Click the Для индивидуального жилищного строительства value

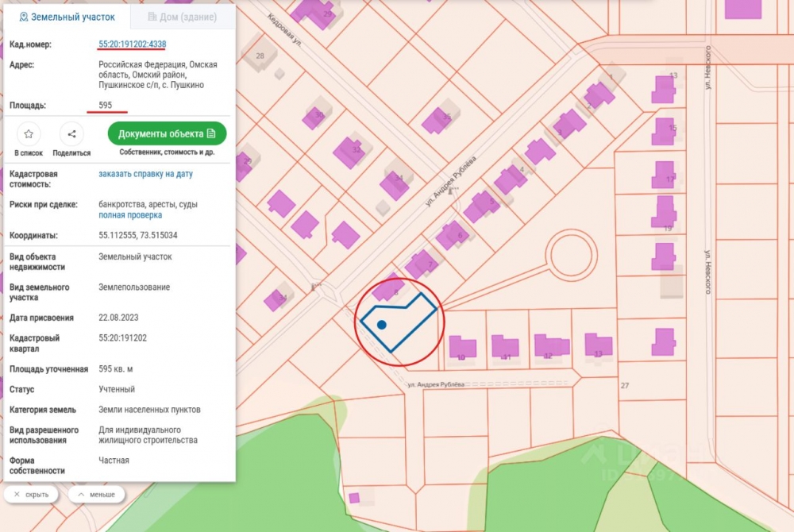148,435
